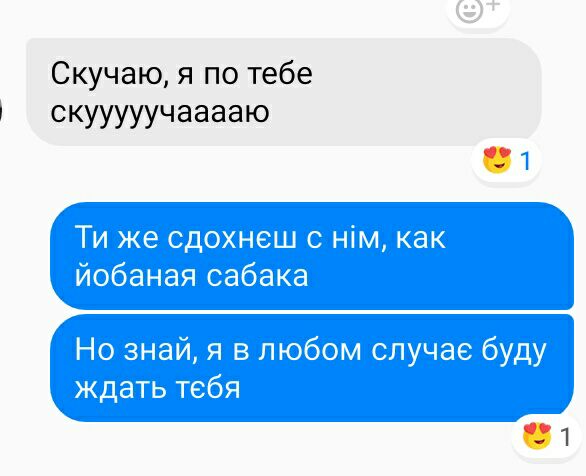Click the word буду in the last bubble

coord(513,351)
